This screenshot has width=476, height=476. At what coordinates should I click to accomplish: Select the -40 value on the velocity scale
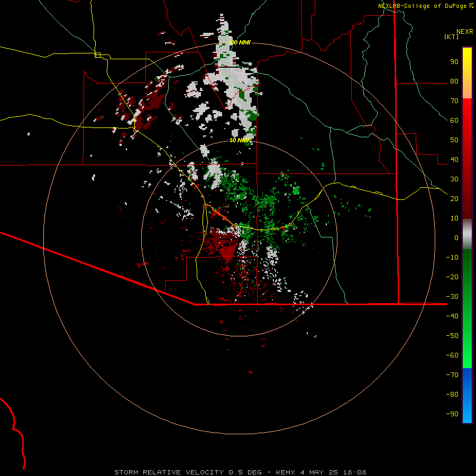click(x=452, y=316)
